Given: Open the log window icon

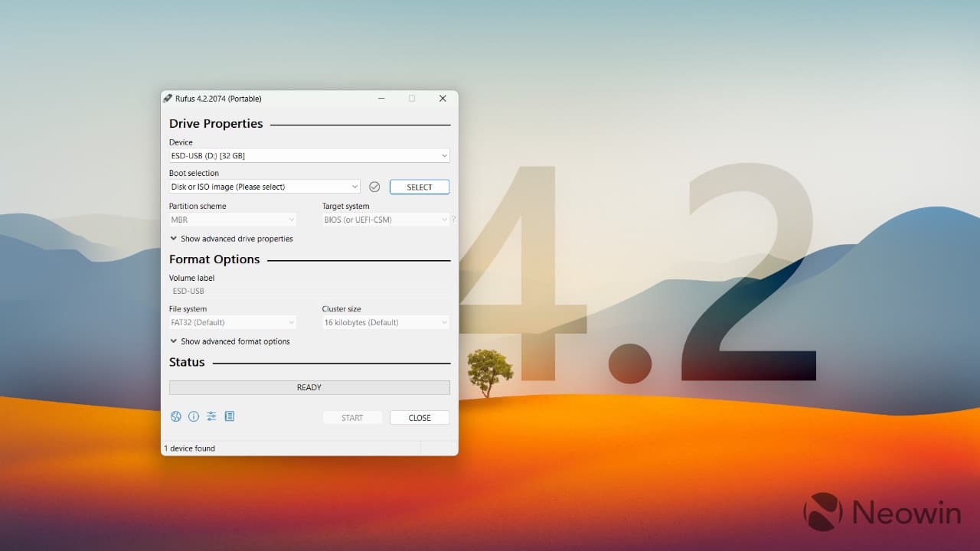Looking at the screenshot, I should (x=229, y=416).
